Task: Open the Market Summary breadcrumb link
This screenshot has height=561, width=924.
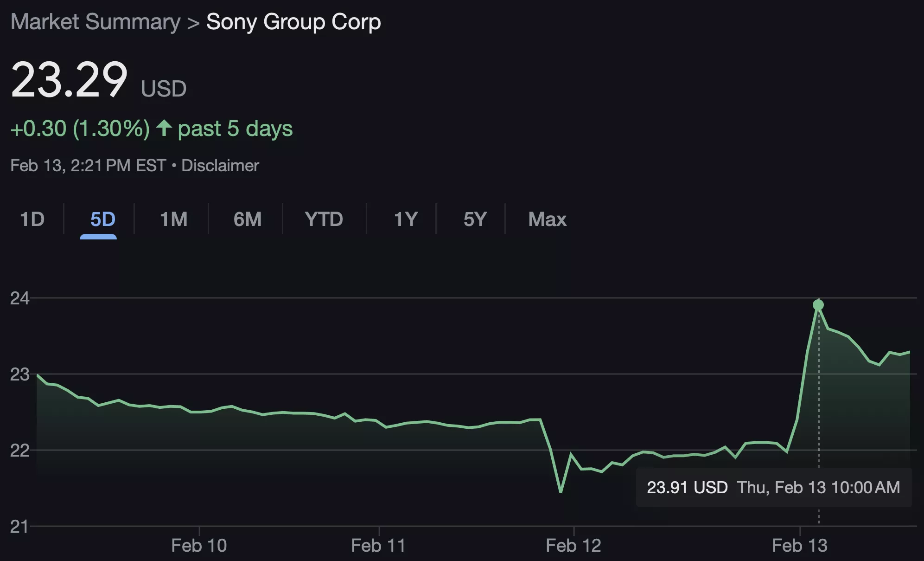Action: pyautogui.click(x=96, y=22)
